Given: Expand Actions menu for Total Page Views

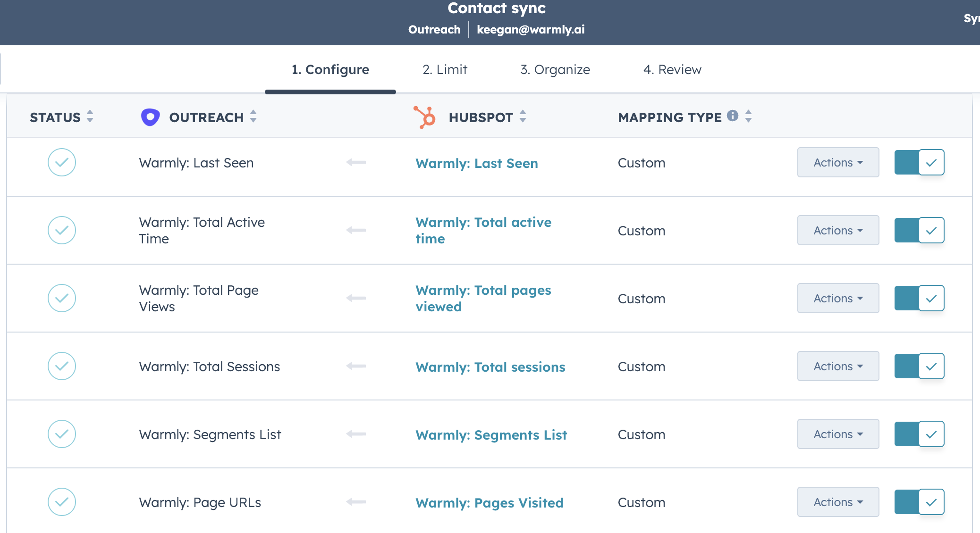Looking at the screenshot, I should [x=838, y=299].
